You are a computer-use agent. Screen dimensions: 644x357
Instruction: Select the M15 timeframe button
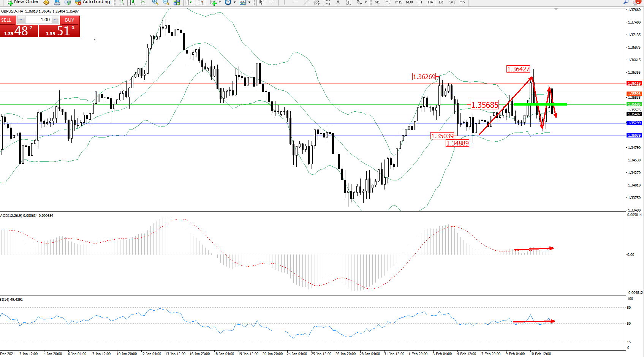point(398,2)
